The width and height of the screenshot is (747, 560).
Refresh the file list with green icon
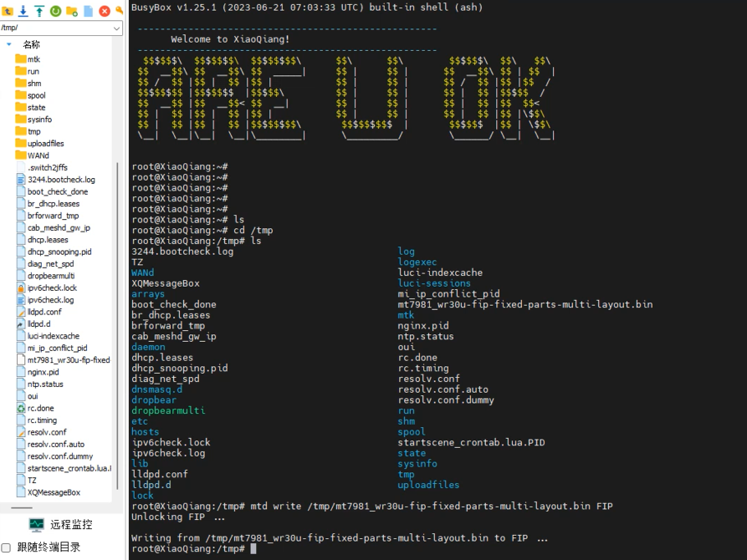pos(56,11)
